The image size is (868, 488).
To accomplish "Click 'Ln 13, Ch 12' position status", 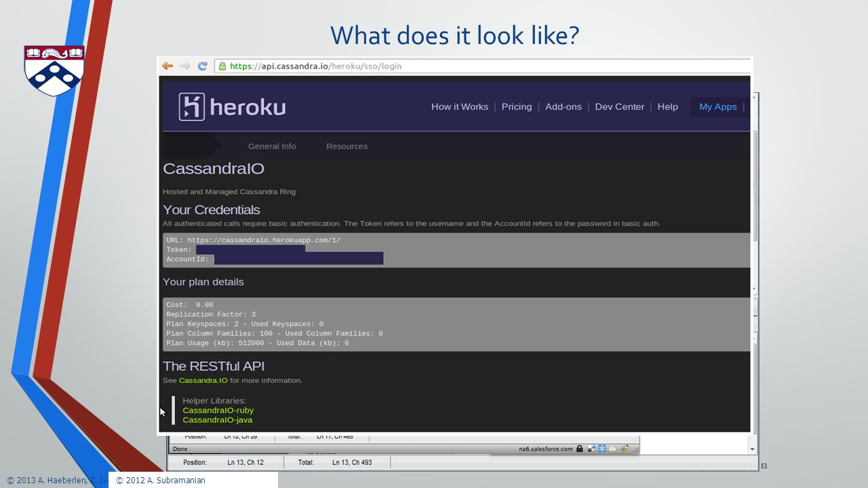I will pyautogui.click(x=245, y=462).
